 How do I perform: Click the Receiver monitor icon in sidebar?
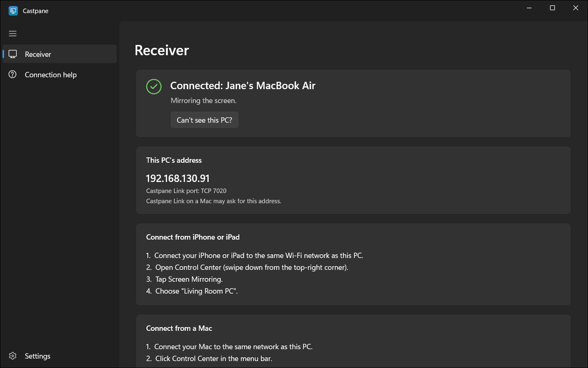(13, 54)
